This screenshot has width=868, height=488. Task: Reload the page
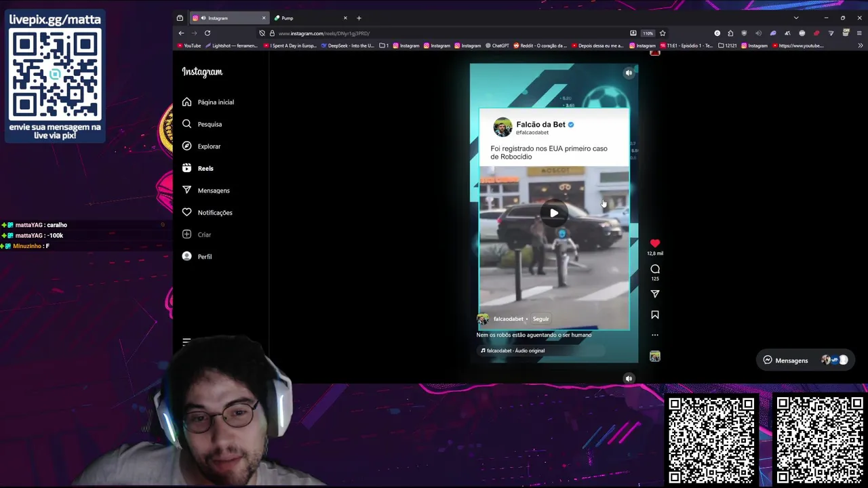pos(208,33)
